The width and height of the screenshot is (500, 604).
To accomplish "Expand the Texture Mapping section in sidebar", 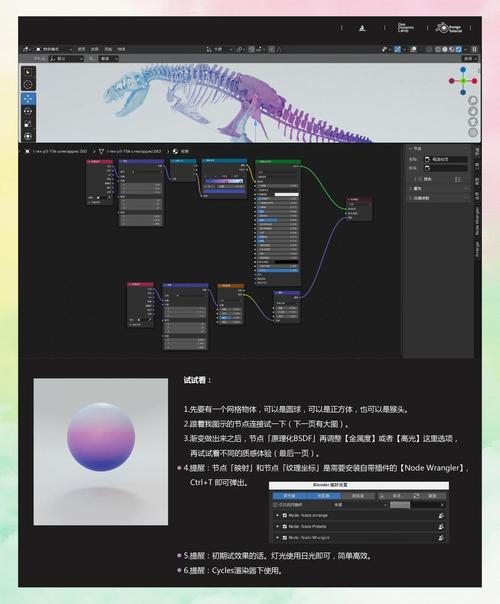I will pyautogui.click(x=421, y=198).
